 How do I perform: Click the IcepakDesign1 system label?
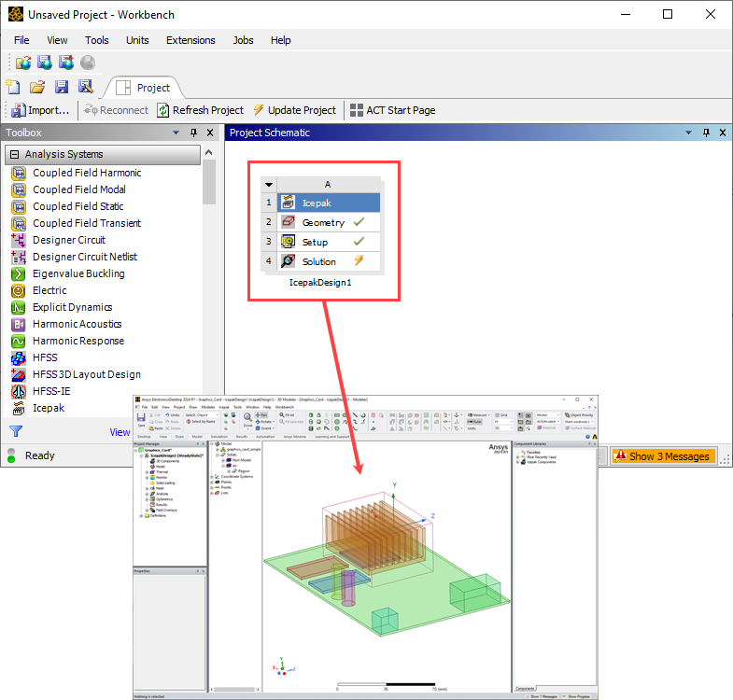(x=320, y=283)
